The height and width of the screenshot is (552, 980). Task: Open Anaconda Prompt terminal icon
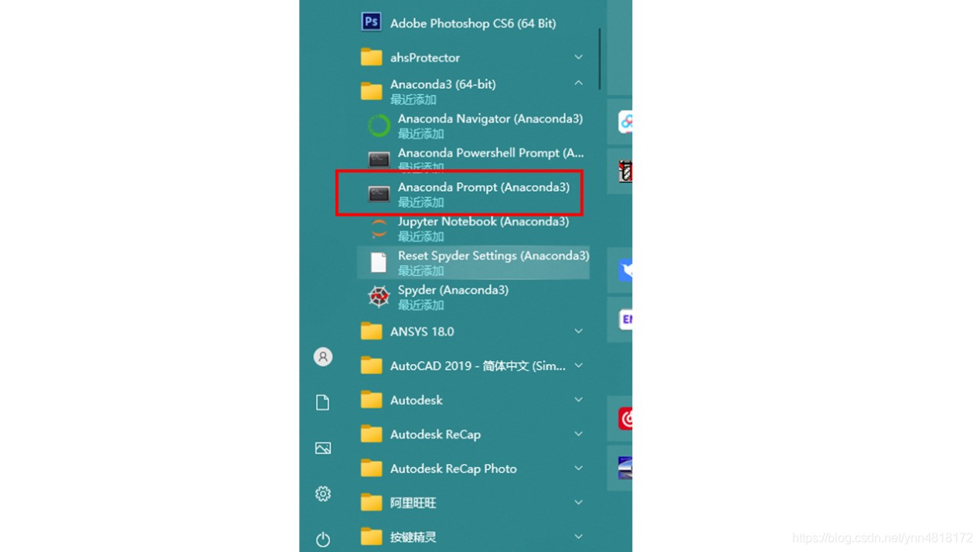pos(379,194)
